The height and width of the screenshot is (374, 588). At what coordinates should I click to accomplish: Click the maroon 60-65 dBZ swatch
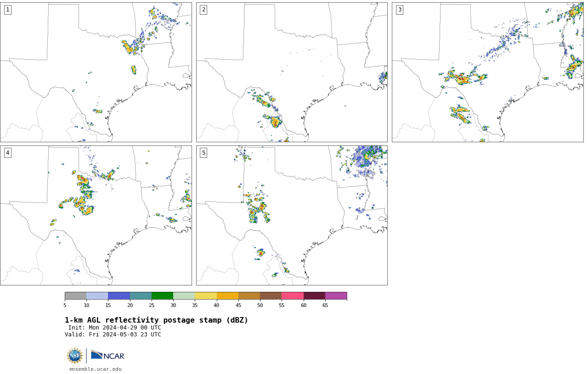click(314, 296)
